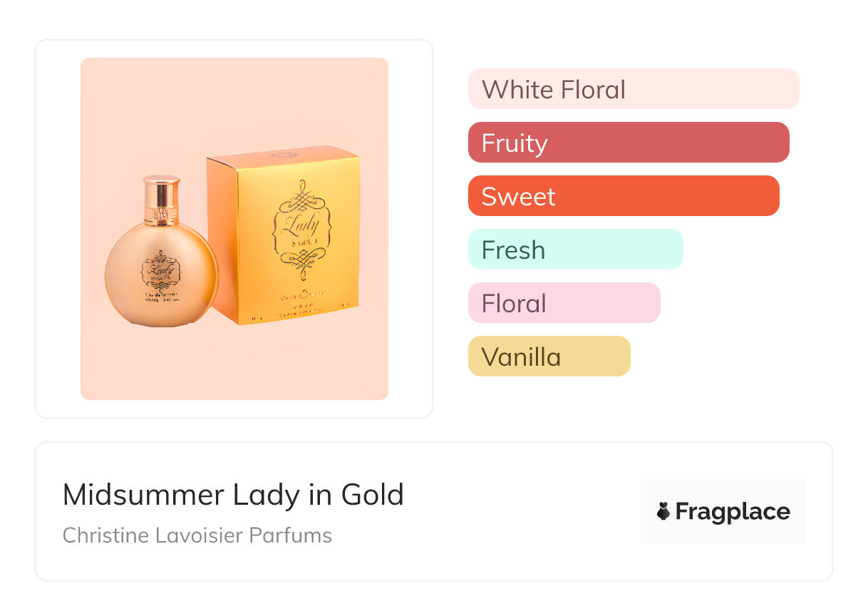
Task: Select the White Floral accord bar
Action: click(x=633, y=89)
